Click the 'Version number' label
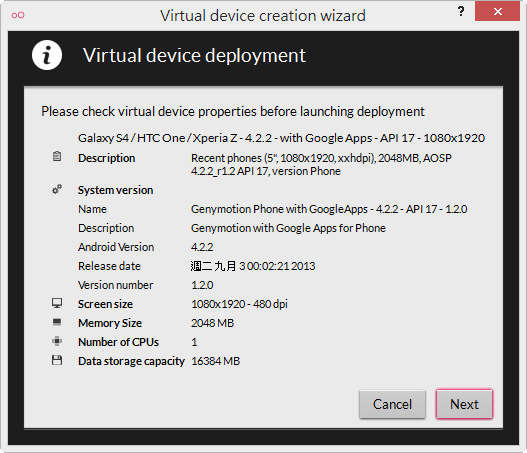This screenshot has height=453, width=527. (x=116, y=285)
